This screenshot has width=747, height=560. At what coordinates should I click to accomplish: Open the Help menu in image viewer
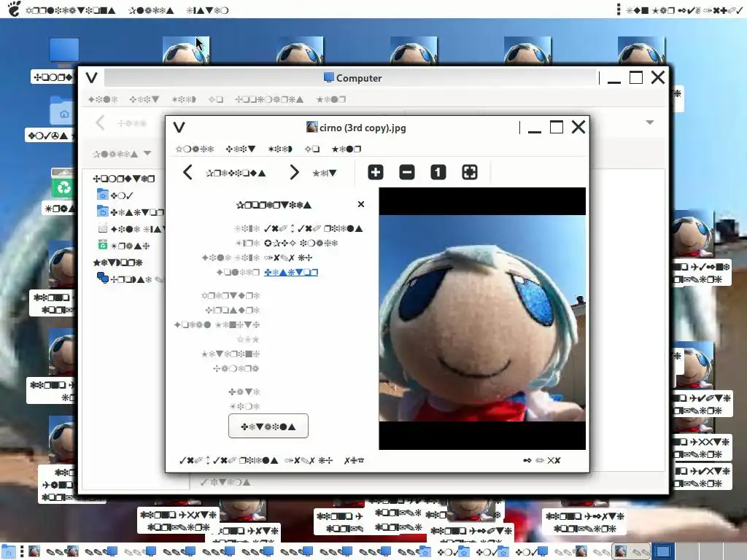pos(347,149)
